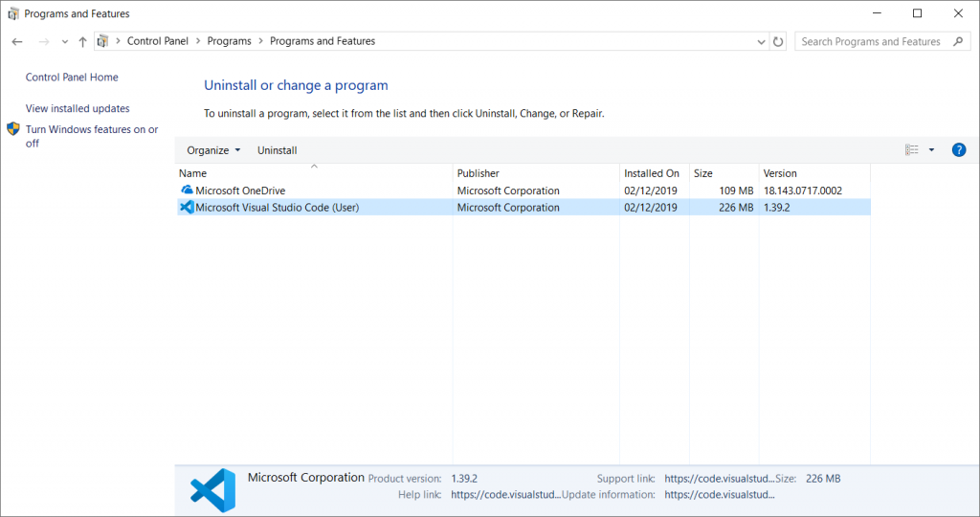Select the Microsoft OneDrive row

[x=523, y=191]
